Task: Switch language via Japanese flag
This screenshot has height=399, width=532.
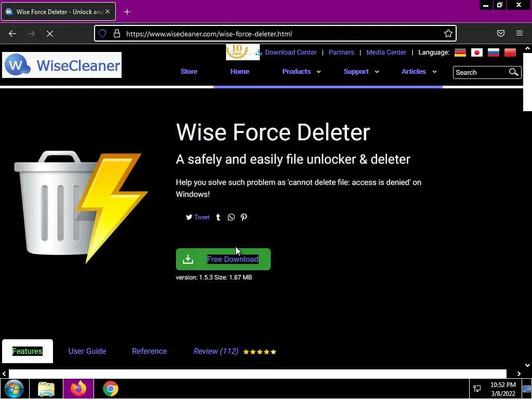Action: tap(477, 52)
